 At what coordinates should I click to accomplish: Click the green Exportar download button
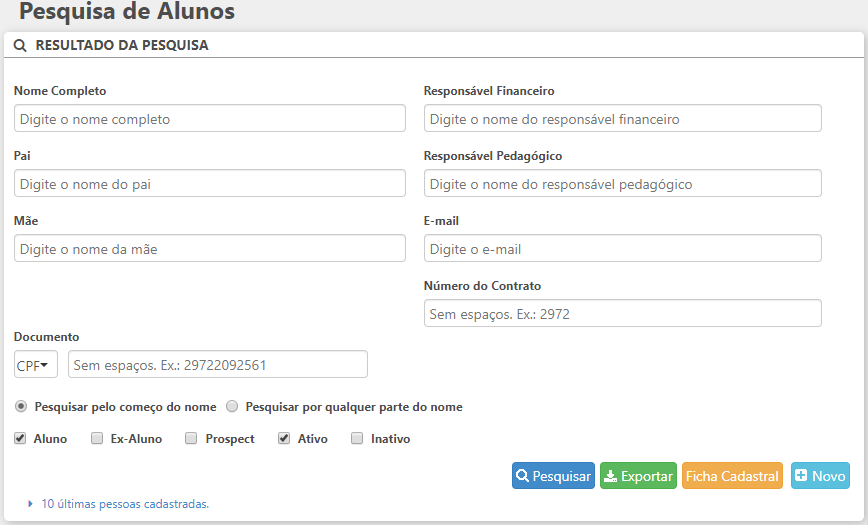tap(638, 476)
